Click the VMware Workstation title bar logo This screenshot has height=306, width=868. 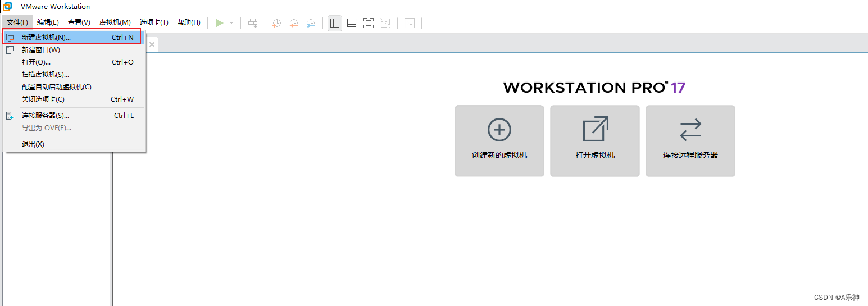tap(7, 7)
